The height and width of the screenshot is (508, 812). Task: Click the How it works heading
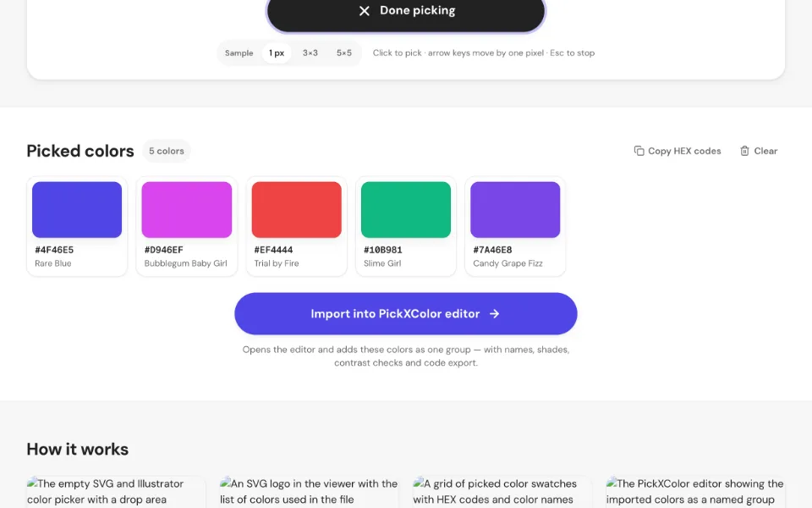(78, 449)
